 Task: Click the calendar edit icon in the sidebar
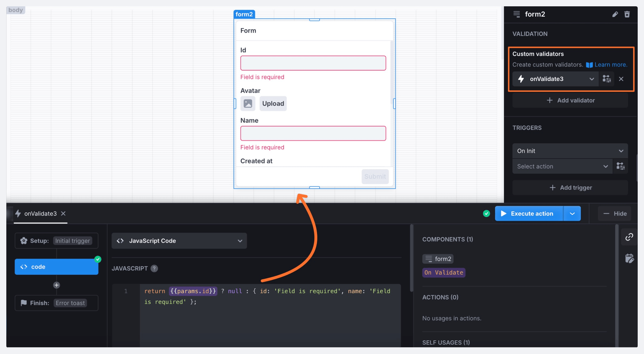(x=629, y=258)
